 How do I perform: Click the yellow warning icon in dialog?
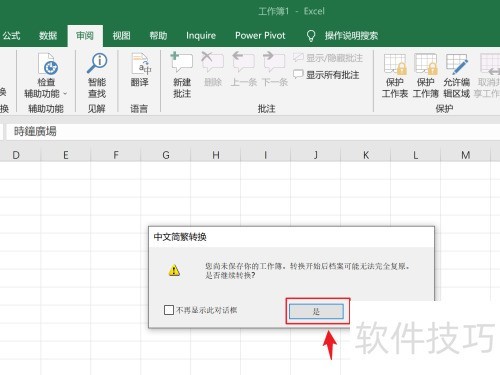click(x=174, y=270)
